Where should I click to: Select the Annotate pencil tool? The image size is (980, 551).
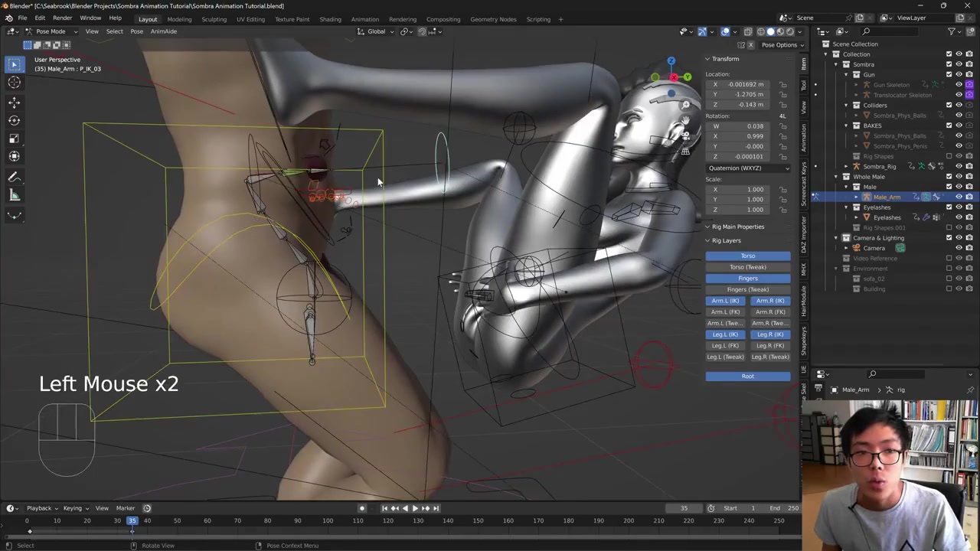coord(14,177)
